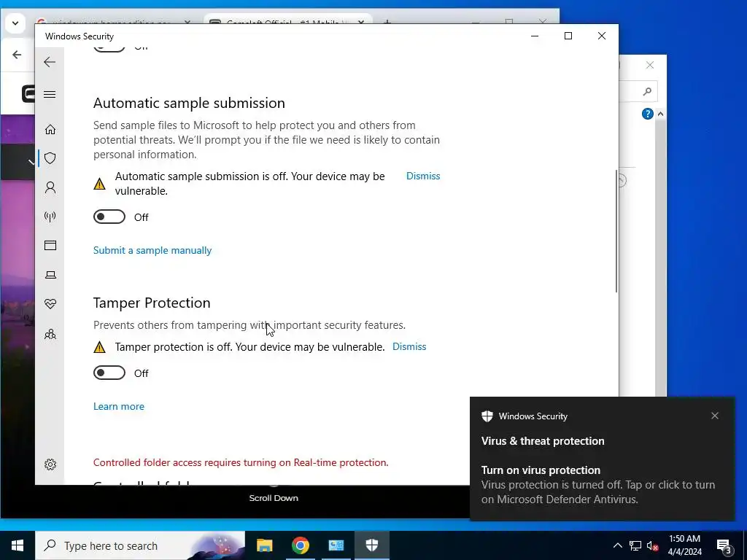Open the Action Center notifications icon

coord(724,547)
